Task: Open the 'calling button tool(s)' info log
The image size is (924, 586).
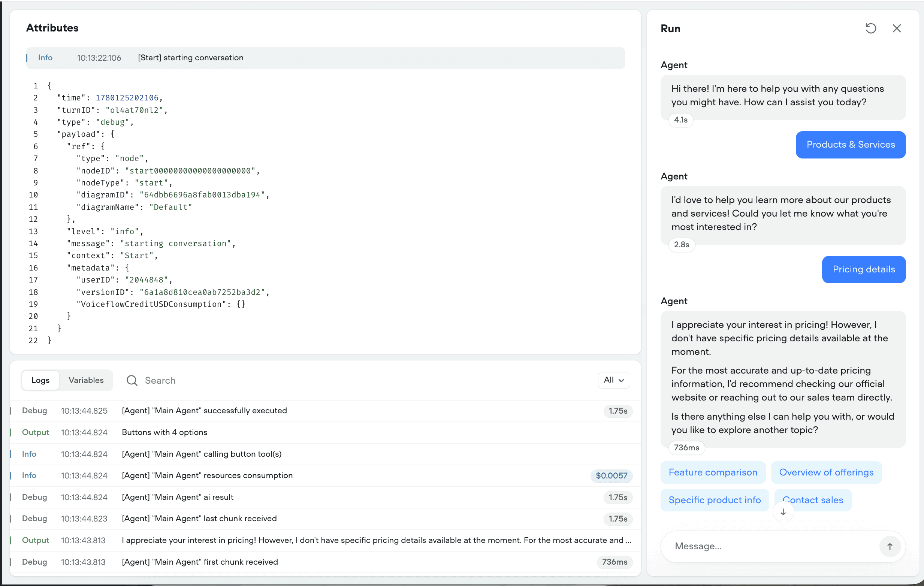Action: click(x=325, y=454)
